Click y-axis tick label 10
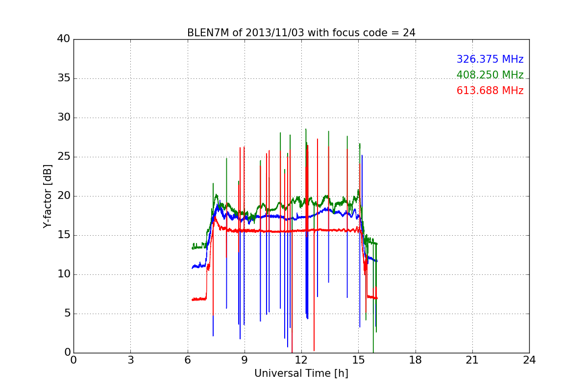 point(64,274)
